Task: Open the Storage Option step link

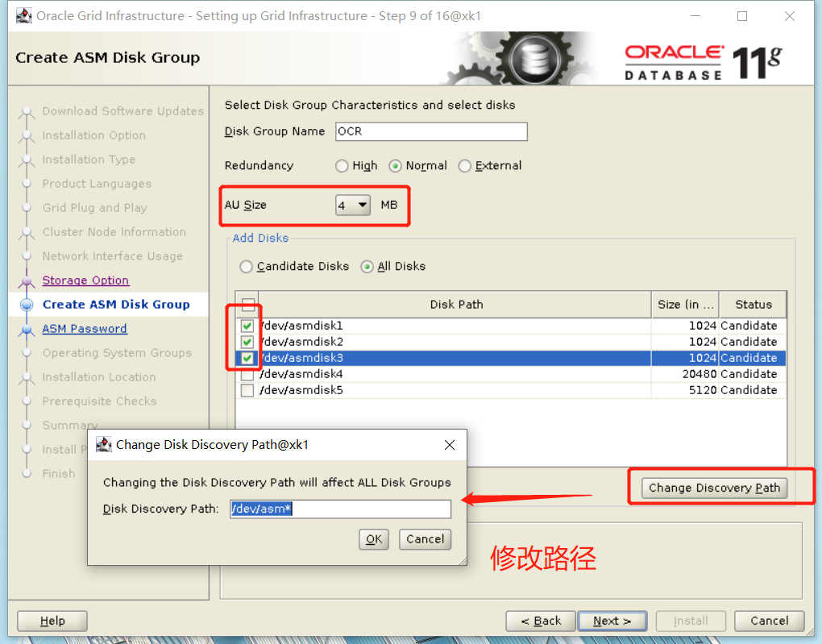Action: (85, 280)
